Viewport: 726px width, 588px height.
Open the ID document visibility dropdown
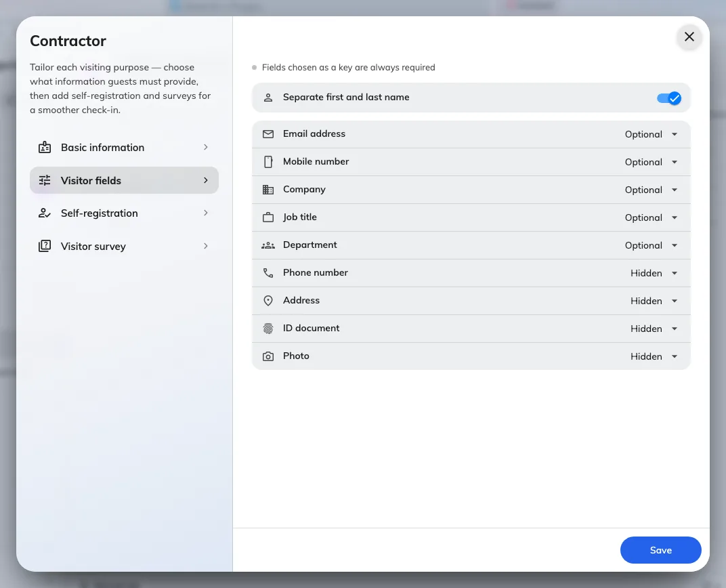pos(654,329)
